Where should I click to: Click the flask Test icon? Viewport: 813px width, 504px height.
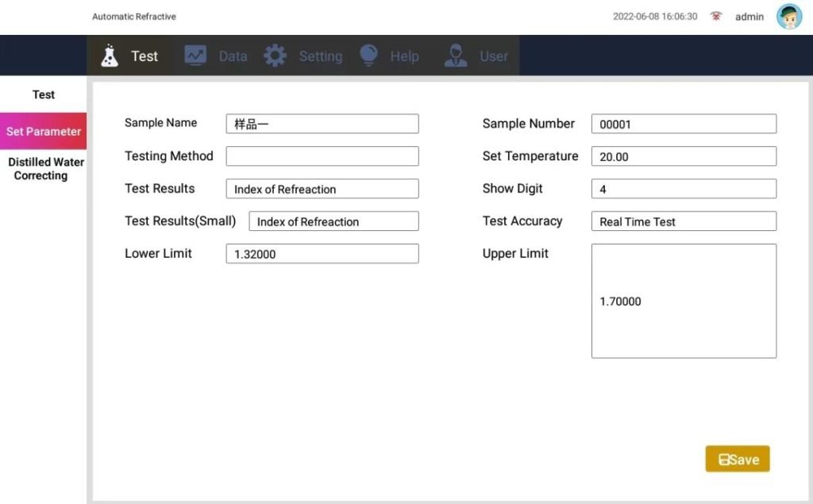pos(110,56)
